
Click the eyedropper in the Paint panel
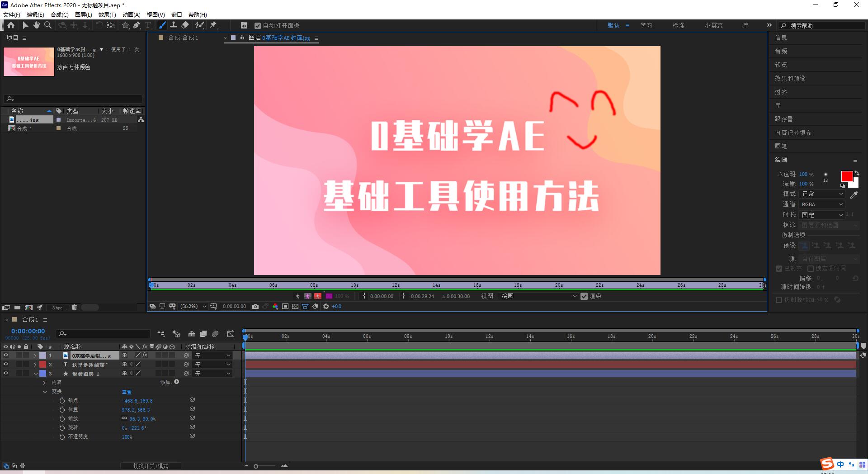click(x=854, y=195)
